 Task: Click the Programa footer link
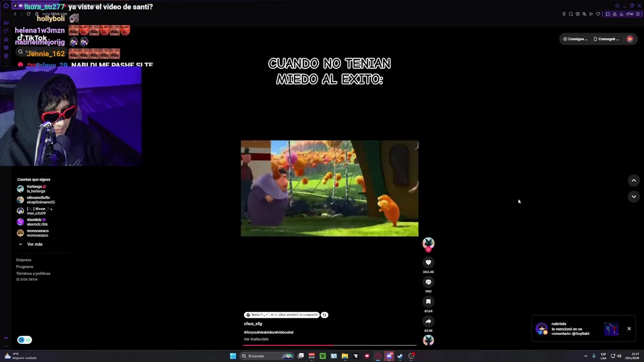[25, 266]
